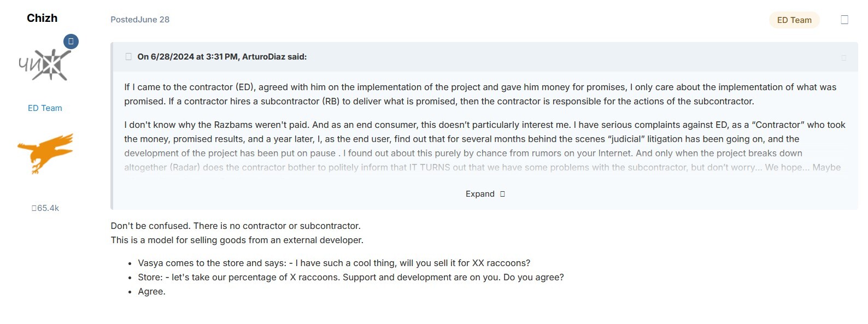Click Chizh's avatar image
Viewport: 868px width, 324px height.
click(45, 64)
